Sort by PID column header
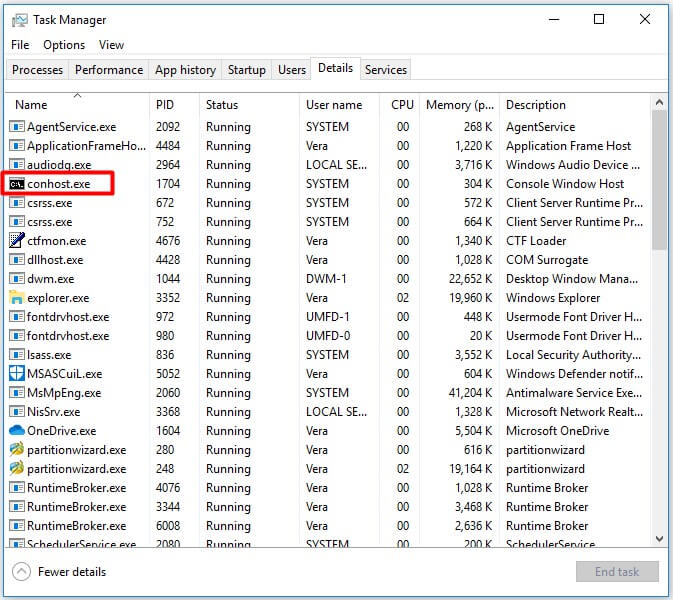 [x=165, y=105]
